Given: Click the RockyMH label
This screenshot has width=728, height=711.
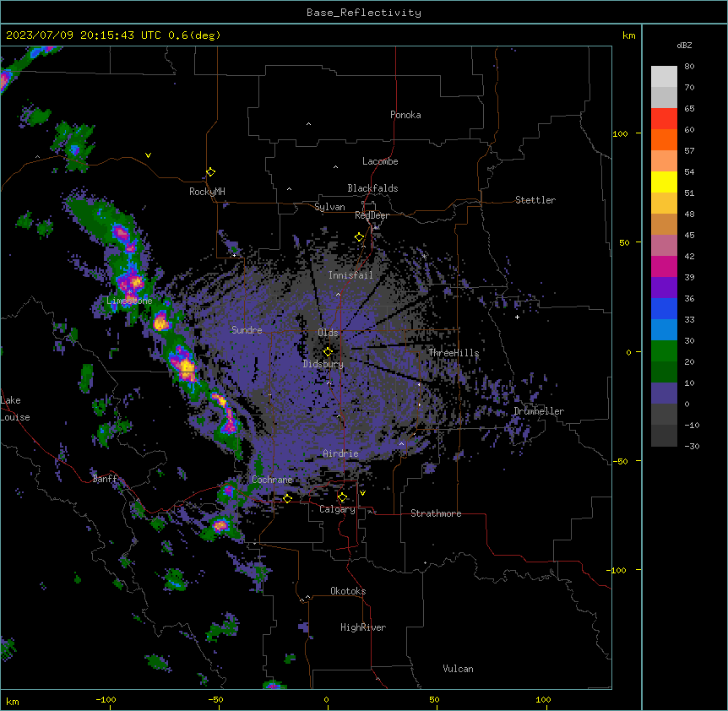Looking at the screenshot, I should (207, 192).
